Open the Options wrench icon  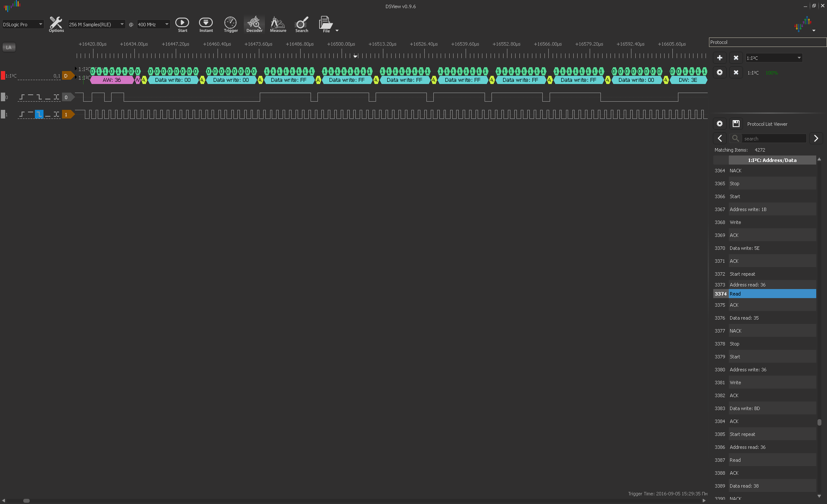point(56,24)
